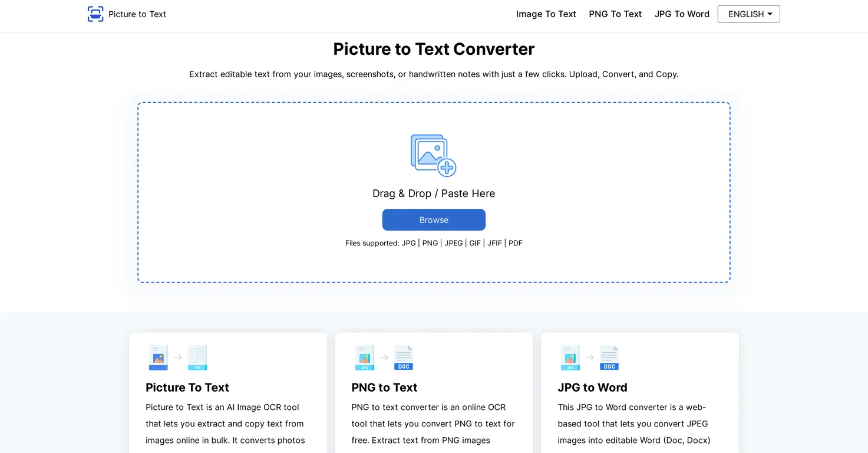Click the Drag & Drop / Paste Here text
This screenshot has height=453, width=868.
tap(434, 193)
